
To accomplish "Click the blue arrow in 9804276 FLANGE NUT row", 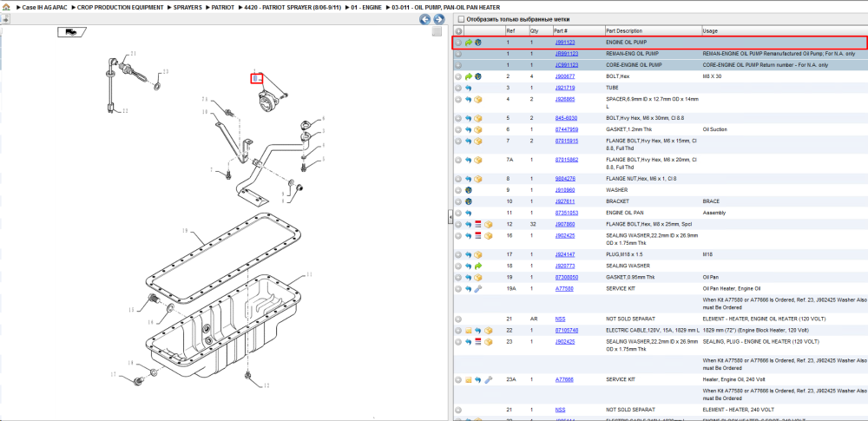I will tap(469, 179).
